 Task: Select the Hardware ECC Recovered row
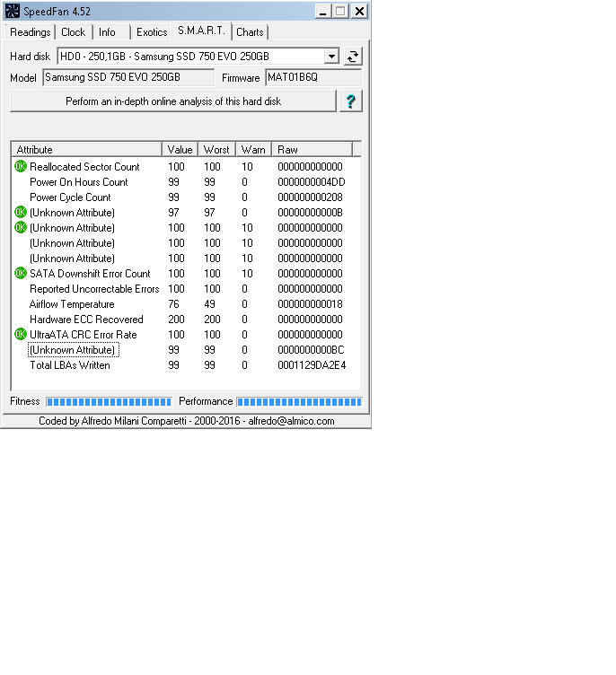[186, 320]
